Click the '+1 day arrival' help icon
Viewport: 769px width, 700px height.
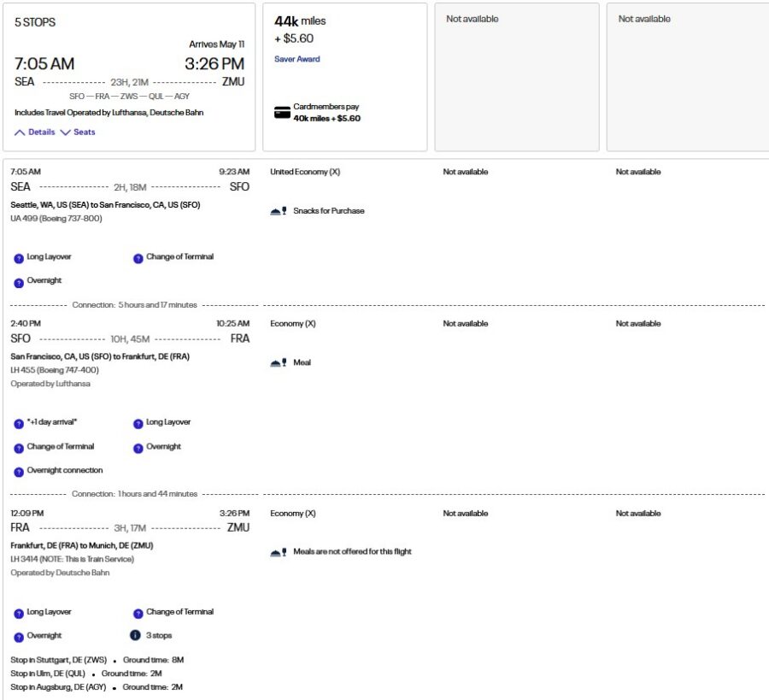point(19,422)
